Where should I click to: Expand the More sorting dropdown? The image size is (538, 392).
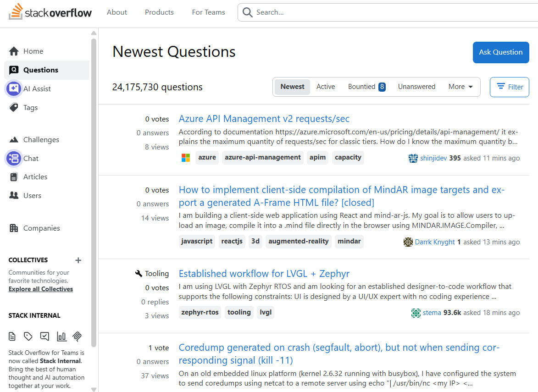coord(460,87)
